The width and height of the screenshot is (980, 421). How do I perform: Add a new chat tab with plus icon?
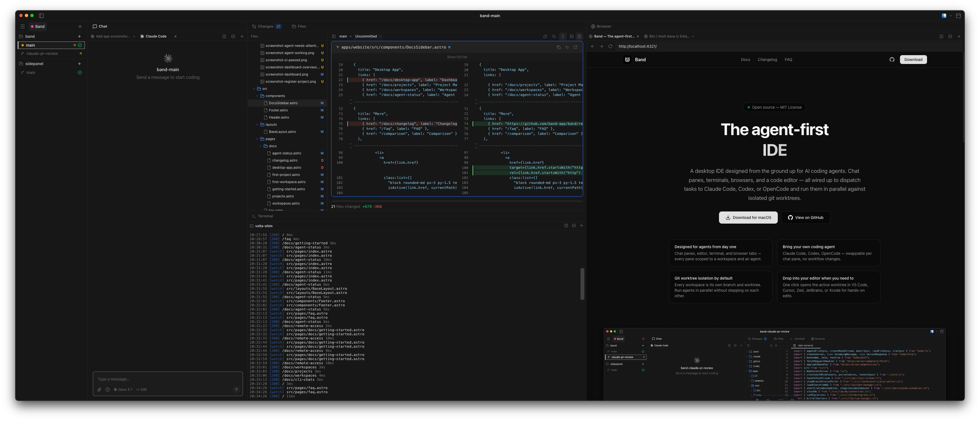pyautogui.click(x=242, y=36)
